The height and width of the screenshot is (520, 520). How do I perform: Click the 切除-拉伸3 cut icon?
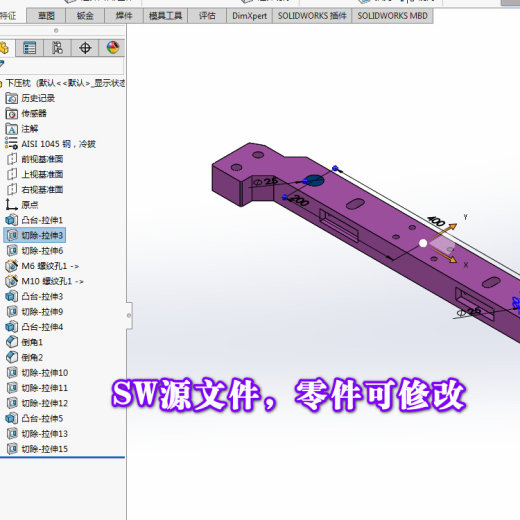[x=12, y=235]
